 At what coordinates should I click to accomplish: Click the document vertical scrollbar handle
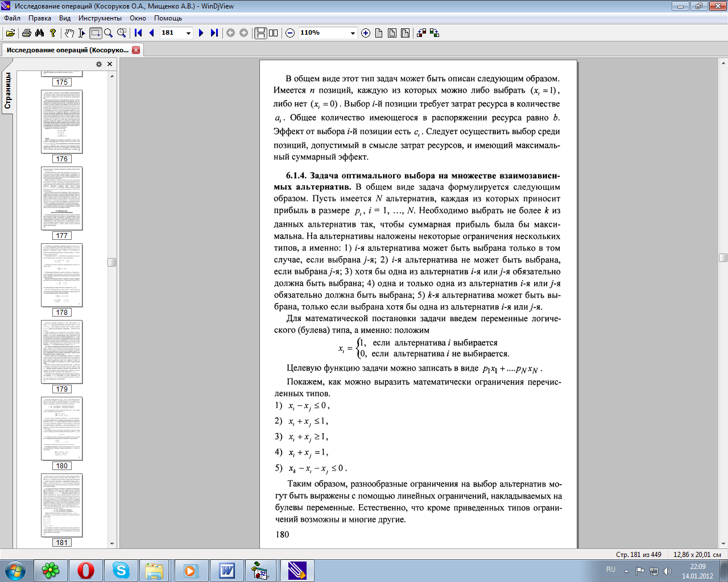(723, 257)
